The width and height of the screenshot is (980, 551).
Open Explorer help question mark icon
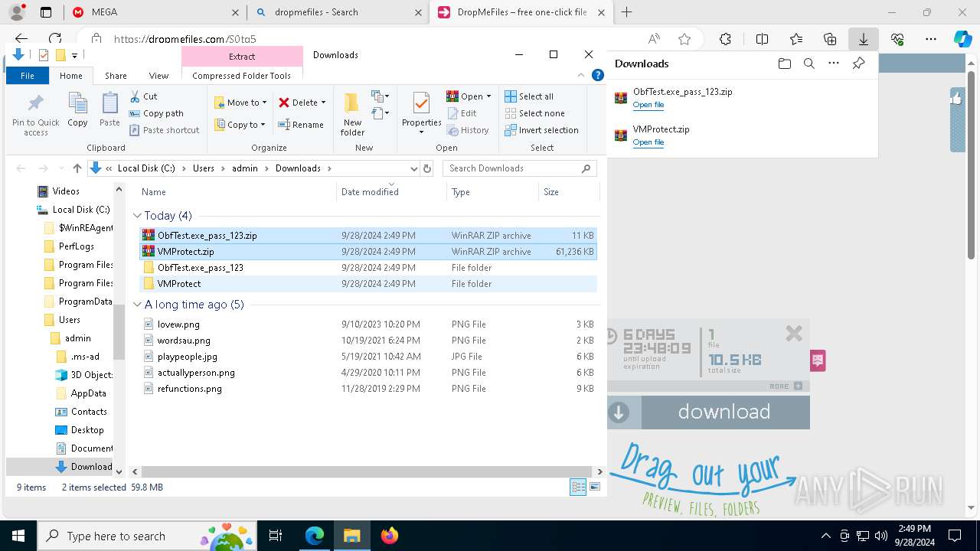(x=598, y=75)
